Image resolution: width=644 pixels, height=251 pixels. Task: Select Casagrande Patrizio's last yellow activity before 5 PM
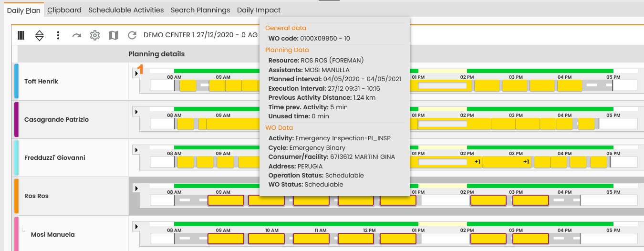[586, 124]
